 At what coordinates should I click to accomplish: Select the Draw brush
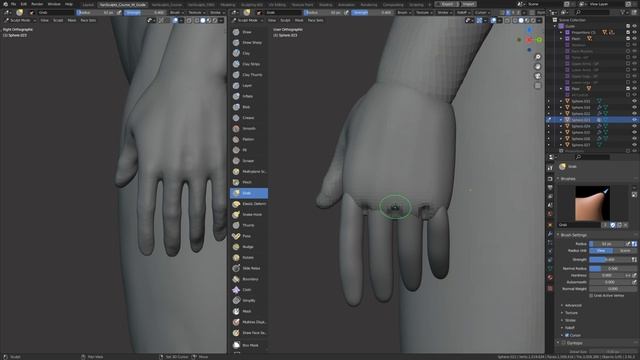coord(249,32)
